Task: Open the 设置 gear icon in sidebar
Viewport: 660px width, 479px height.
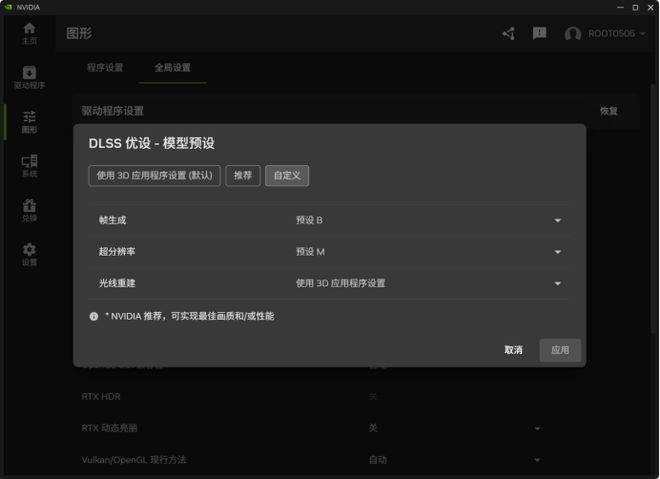Action: point(29,255)
